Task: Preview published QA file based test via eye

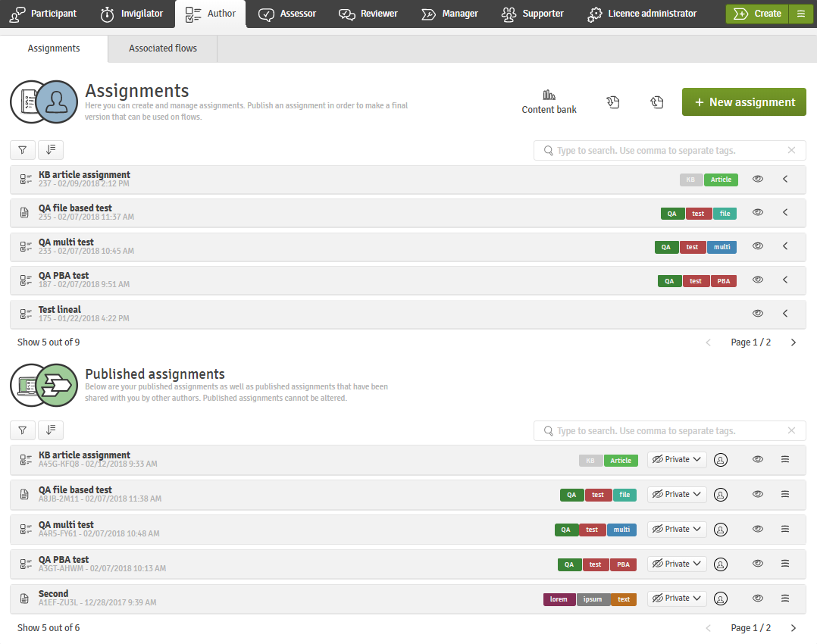Action: (x=758, y=494)
